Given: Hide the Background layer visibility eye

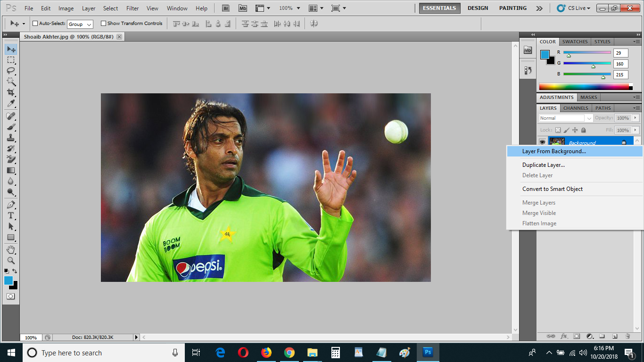Looking at the screenshot, I should (x=543, y=142).
